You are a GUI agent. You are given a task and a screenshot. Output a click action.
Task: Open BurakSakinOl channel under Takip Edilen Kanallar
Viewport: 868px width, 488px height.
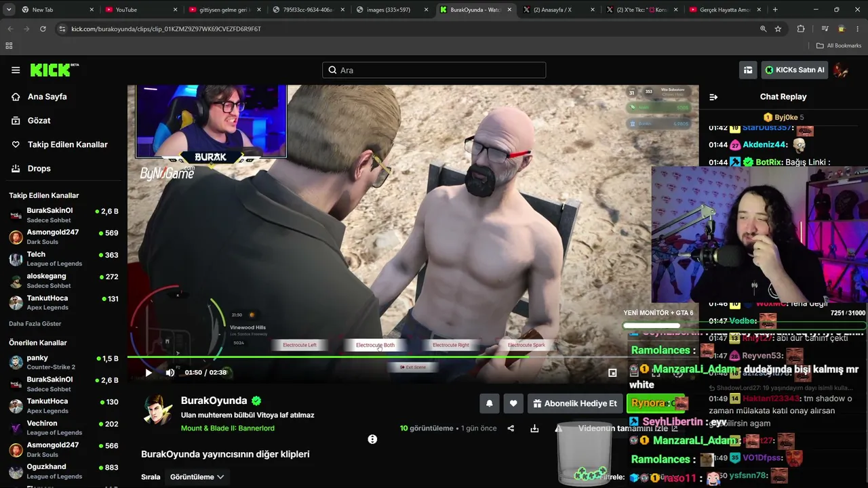(64, 215)
